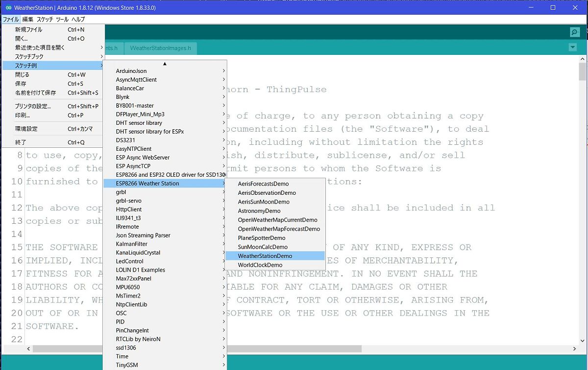The image size is (588, 370).
Task: Open the ヘルプ menu
Action: tap(78, 19)
